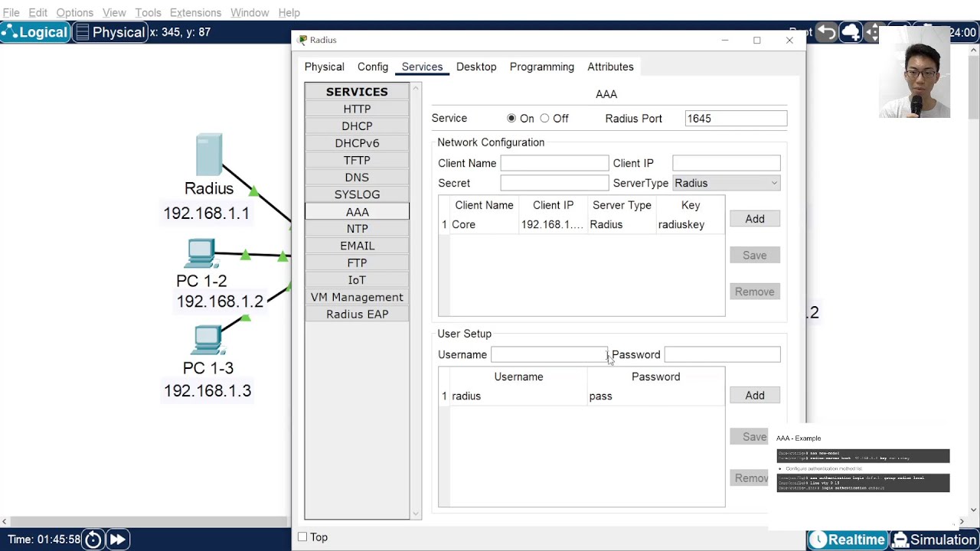
Task: Select the IoT service
Action: [357, 280]
